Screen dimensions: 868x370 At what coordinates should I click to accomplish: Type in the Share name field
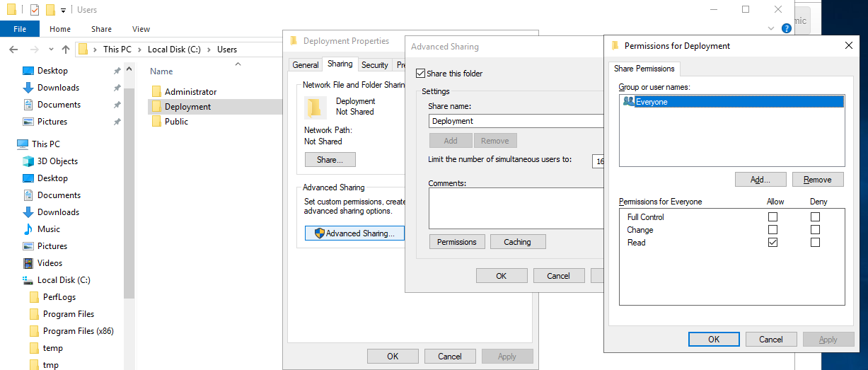(516, 121)
